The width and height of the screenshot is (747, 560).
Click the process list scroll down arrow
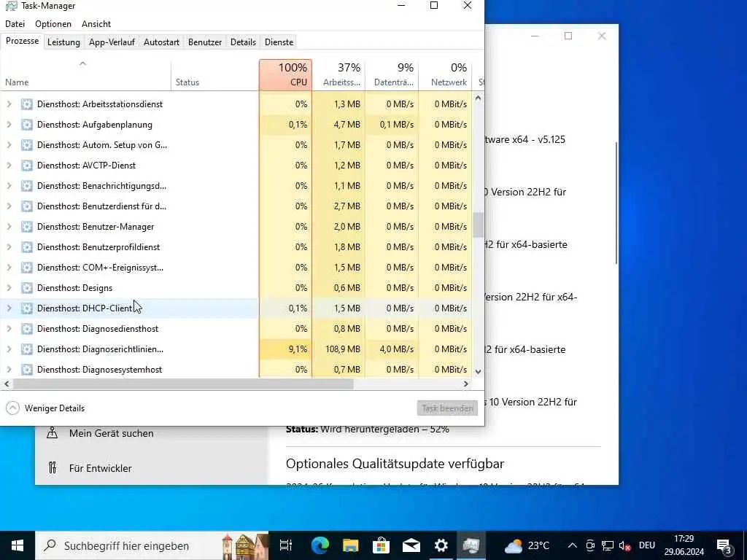pos(478,371)
